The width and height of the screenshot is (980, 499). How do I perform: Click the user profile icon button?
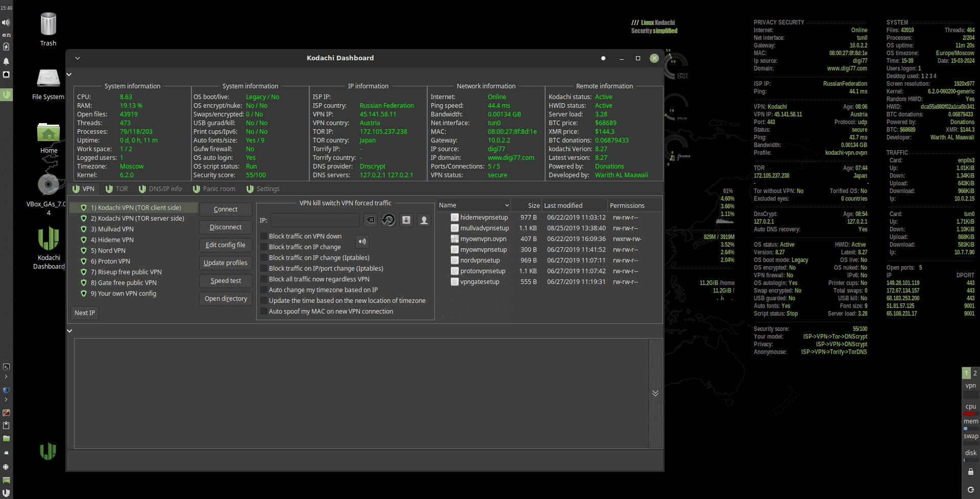tap(424, 220)
